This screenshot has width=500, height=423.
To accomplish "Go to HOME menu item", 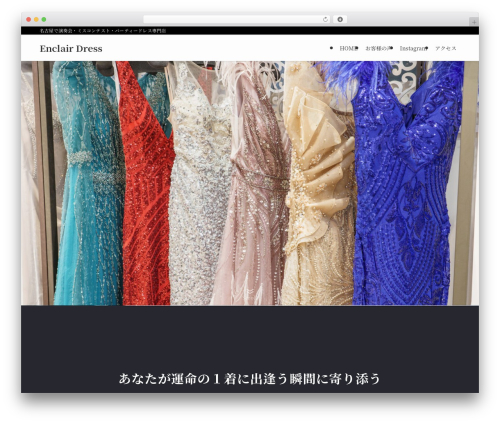I will (x=348, y=48).
